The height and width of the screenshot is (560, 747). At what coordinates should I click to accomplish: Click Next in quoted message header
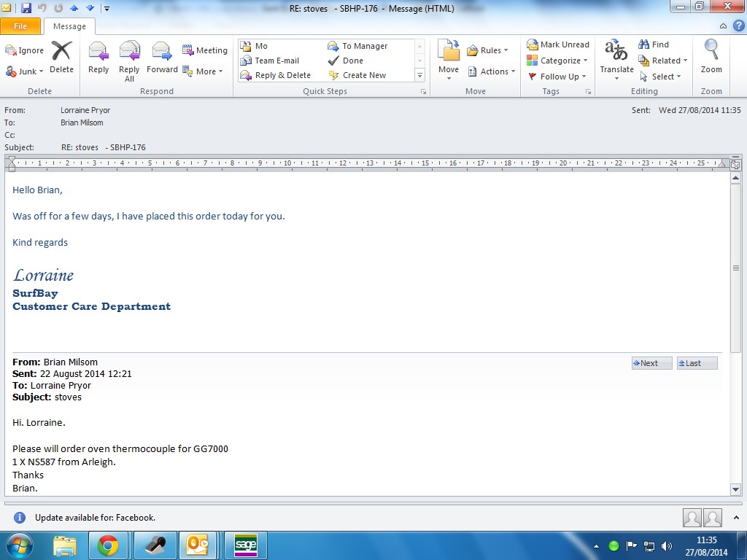click(651, 363)
